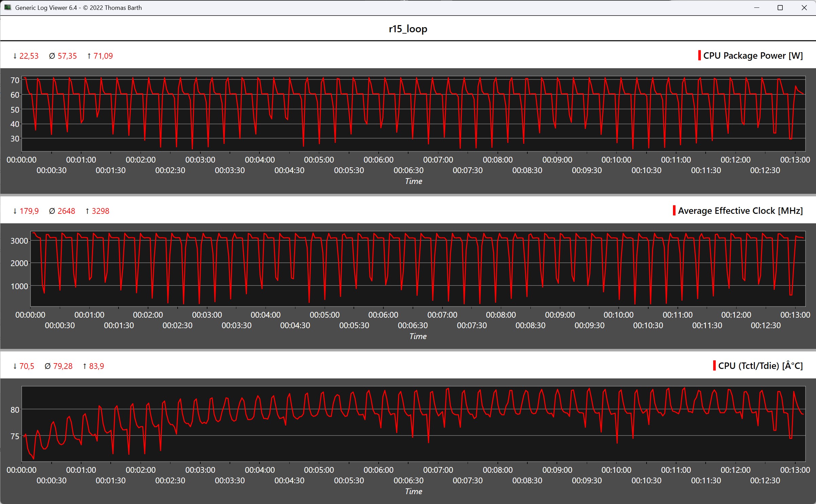Click the r15_loop chart title
The image size is (816, 504).
(x=408, y=29)
